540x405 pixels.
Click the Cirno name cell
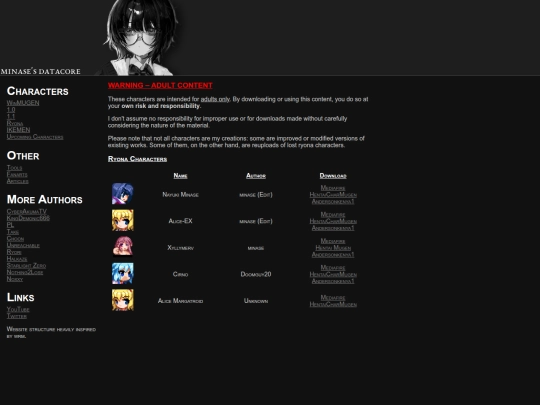point(180,274)
